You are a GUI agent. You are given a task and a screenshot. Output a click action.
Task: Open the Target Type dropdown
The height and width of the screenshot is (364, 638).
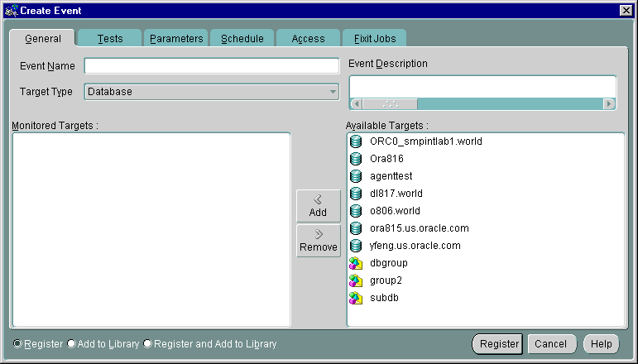click(x=333, y=92)
